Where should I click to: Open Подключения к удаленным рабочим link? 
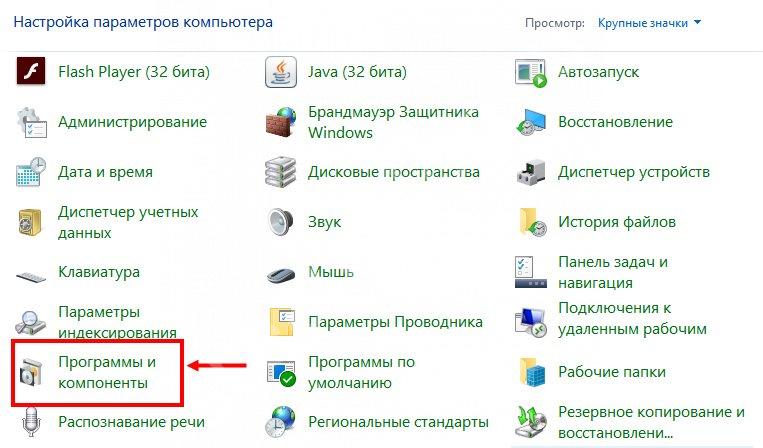pyautogui.click(x=632, y=319)
